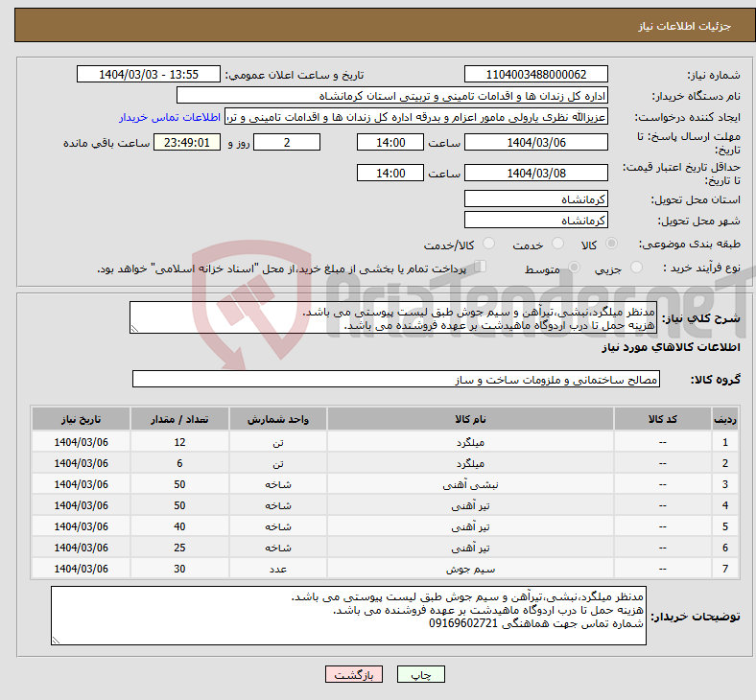Toggle the اسناد خزانه اسلامی payment checkbox

tap(481, 267)
